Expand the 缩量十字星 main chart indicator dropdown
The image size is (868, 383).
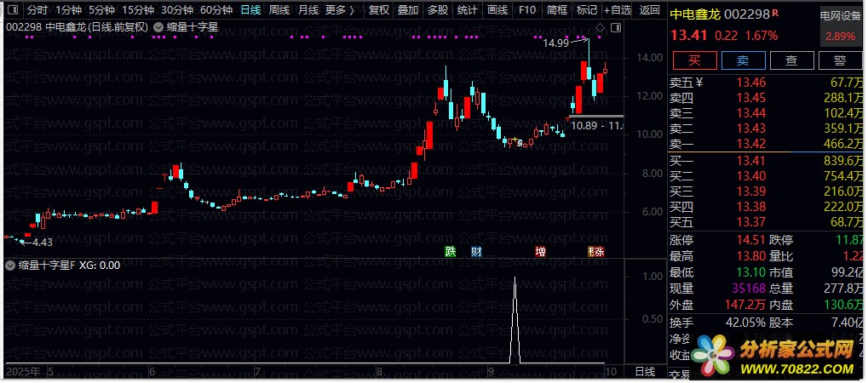[x=158, y=26]
